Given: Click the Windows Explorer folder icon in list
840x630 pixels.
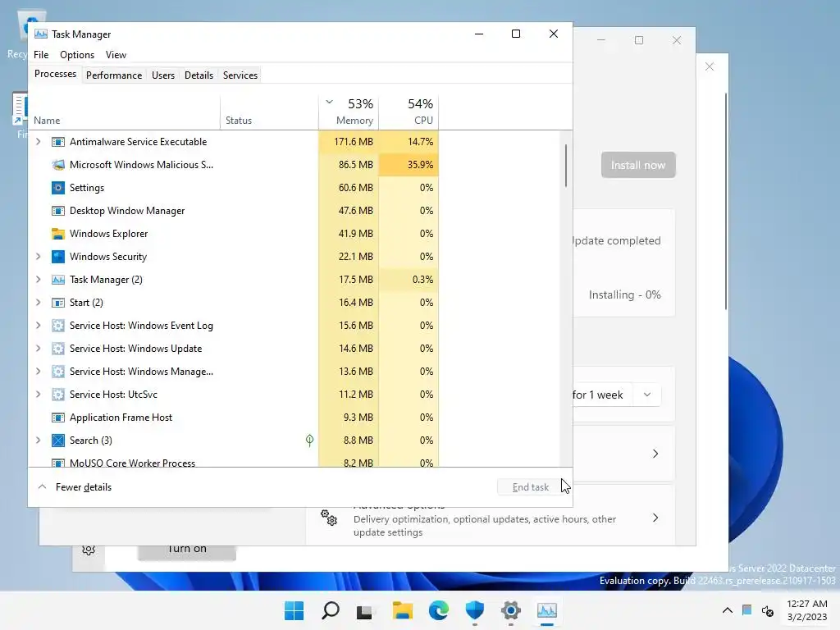Looking at the screenshot, I should 58,234.
